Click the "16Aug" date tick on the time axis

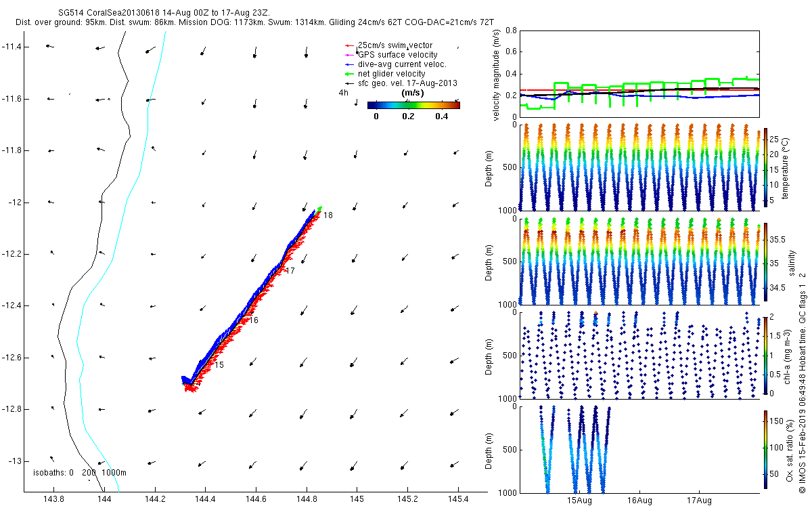[639, 501]
